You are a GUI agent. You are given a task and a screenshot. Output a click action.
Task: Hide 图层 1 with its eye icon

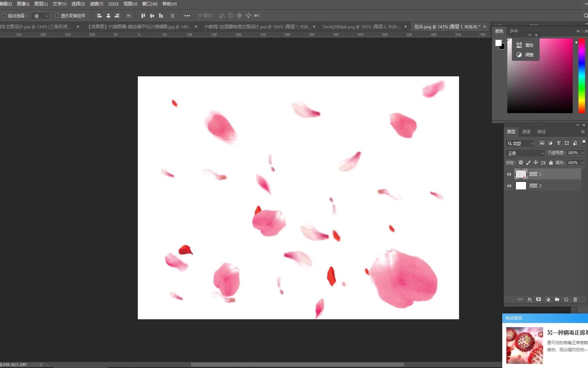point(509,174)
